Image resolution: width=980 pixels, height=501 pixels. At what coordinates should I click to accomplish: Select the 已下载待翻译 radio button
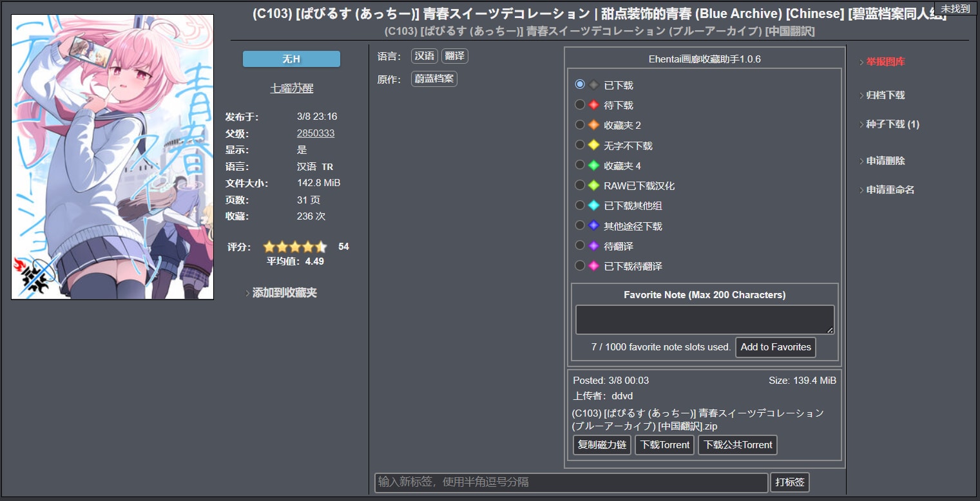(580, 265)
